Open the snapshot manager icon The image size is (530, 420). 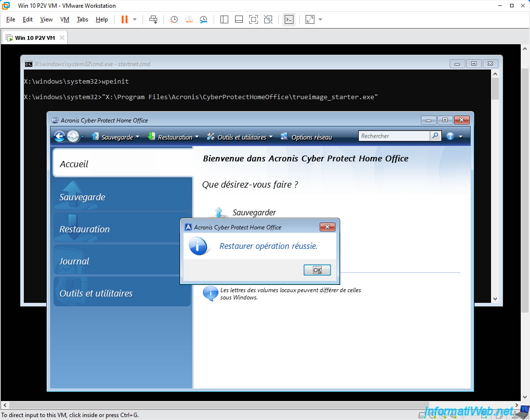pyautogui.click(x=203, y=19)
